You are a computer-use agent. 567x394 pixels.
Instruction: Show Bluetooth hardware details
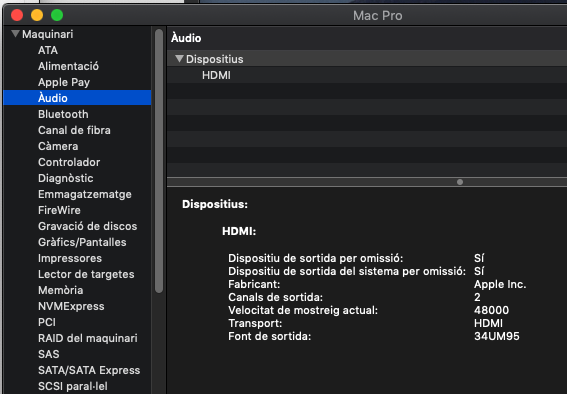coord(63,114)
